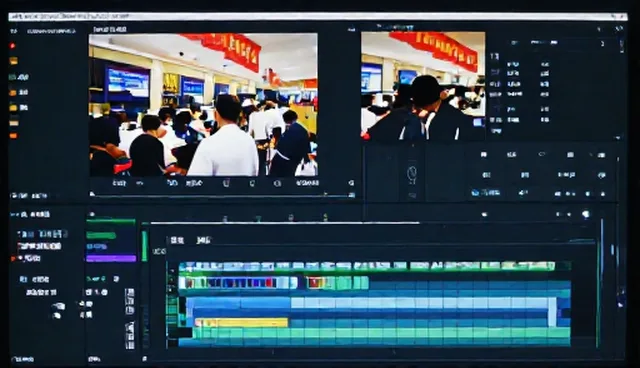Select the yellow clip in the timeline
Viewport: 640px width, 368px height.
[241, 323]
